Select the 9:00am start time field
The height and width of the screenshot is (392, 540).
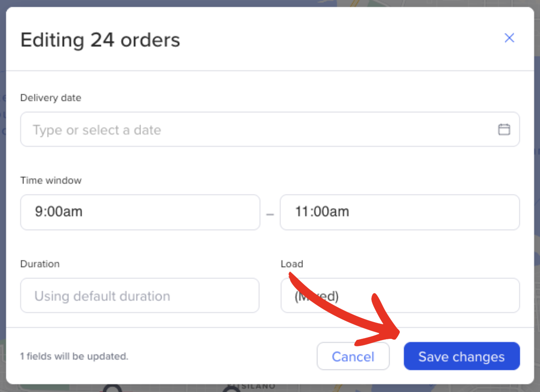(x=140, y=212)
